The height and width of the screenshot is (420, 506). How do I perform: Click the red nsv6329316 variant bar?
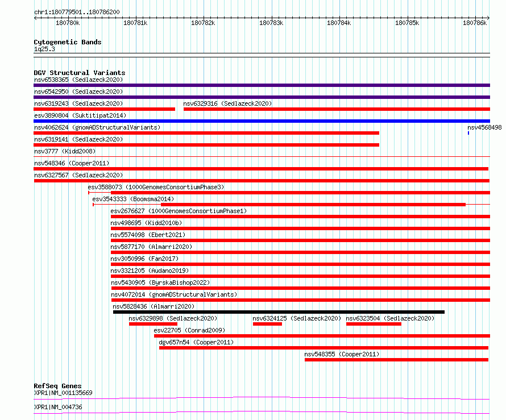click(x=337, y=109)
